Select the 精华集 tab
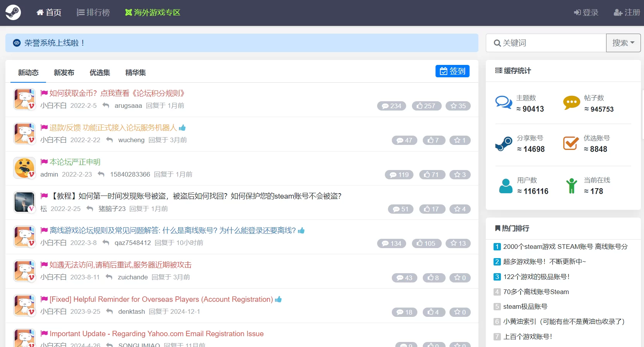Viewport: 644px width, 347px height. click(x=135, y=73)
